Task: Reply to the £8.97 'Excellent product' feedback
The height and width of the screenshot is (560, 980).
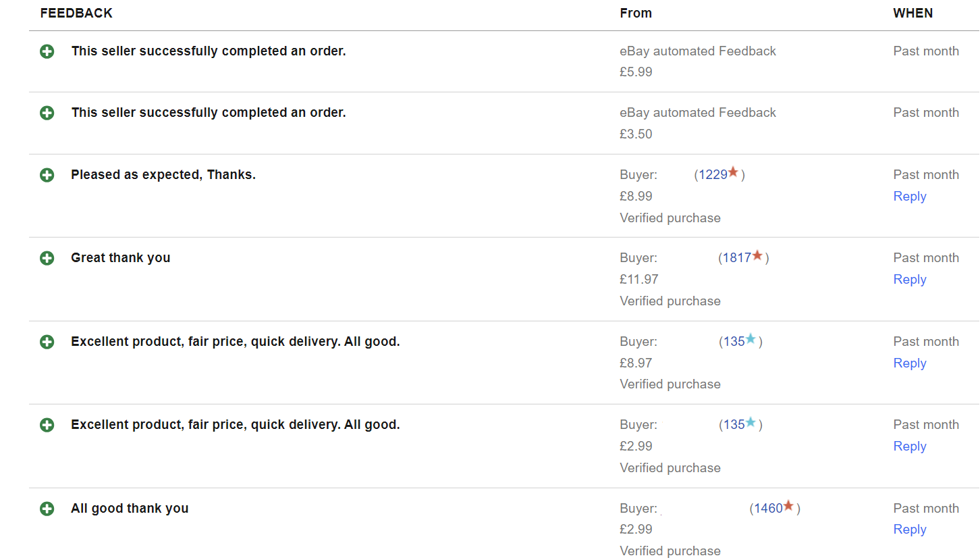Action: coord(910,363)
